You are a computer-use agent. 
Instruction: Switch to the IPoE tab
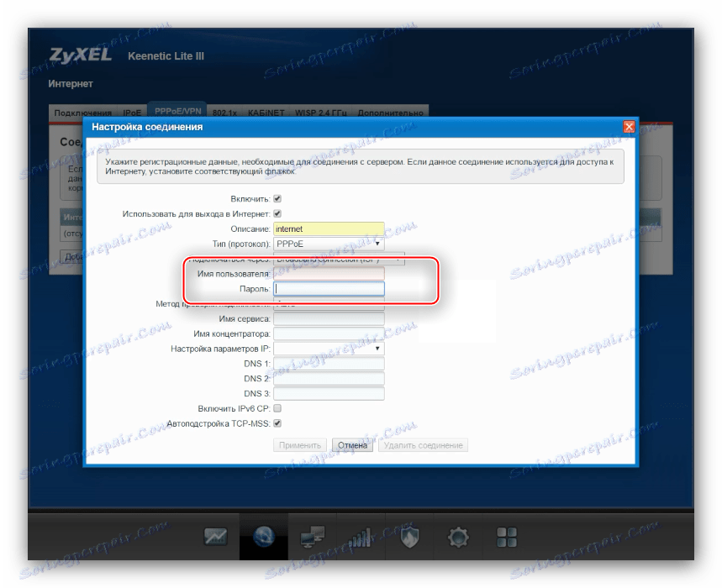point(132,113)
